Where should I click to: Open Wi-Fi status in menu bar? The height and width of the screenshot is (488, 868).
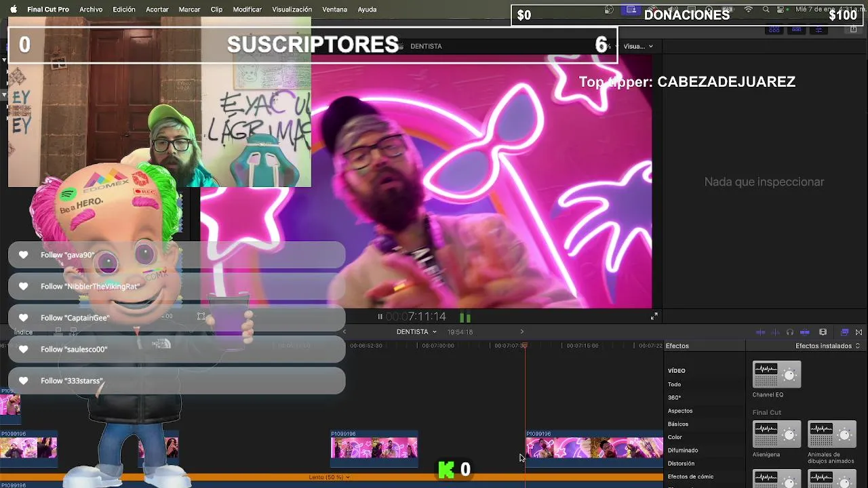coord(749,9)
